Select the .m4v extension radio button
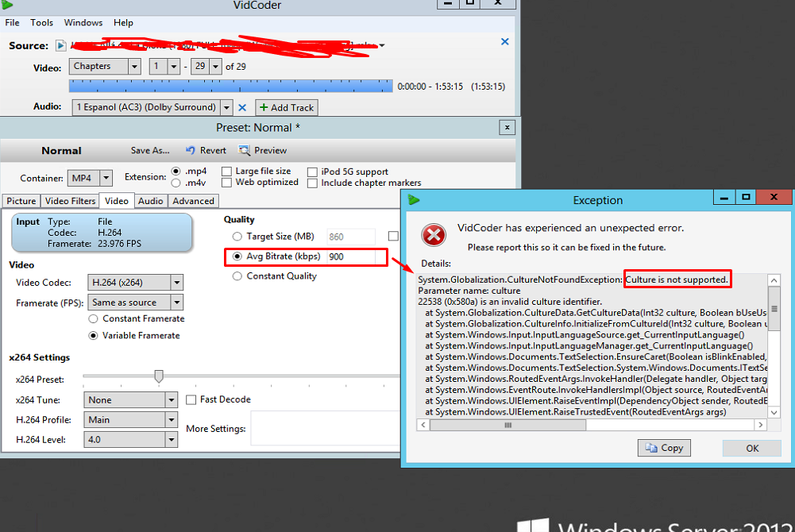795x532 pixels. pos(176,183)
